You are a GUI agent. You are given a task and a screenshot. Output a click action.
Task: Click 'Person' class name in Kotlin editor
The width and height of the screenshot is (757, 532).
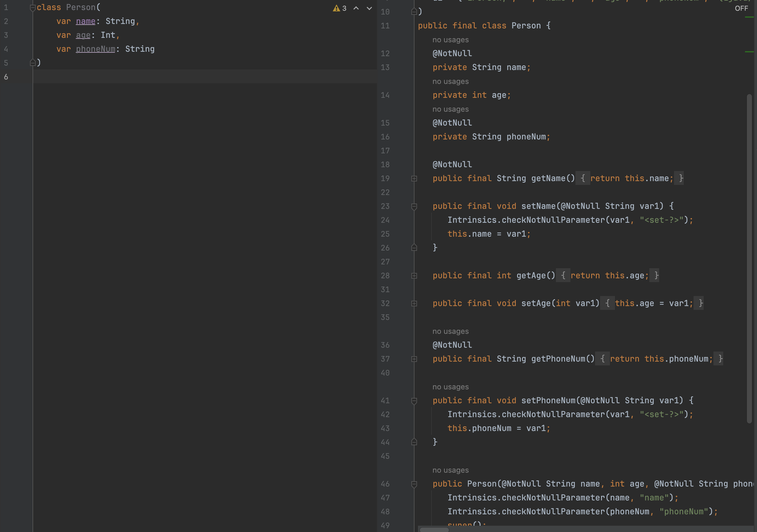tap(81, 7)
